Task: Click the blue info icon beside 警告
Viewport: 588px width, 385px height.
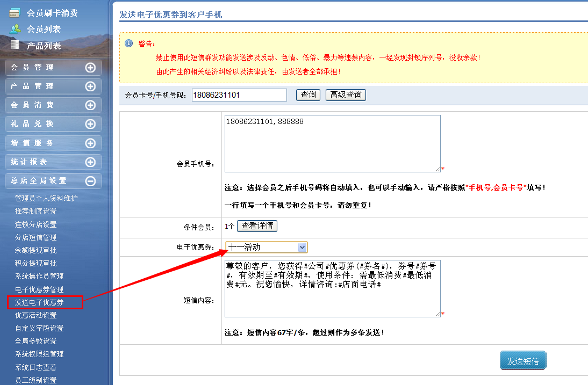Action: click(x=128, y=43)
